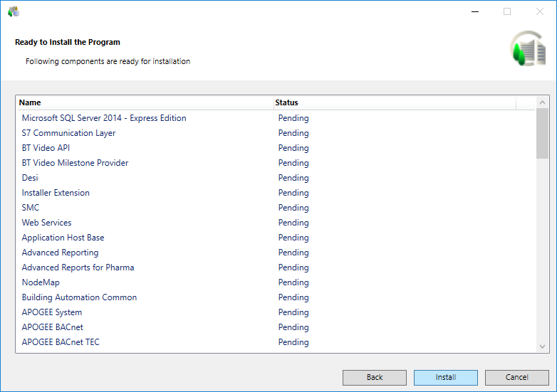The image size is (557, 392).
Task: Click the vertical scrollbar thumb
Action: tap(542, 133)
